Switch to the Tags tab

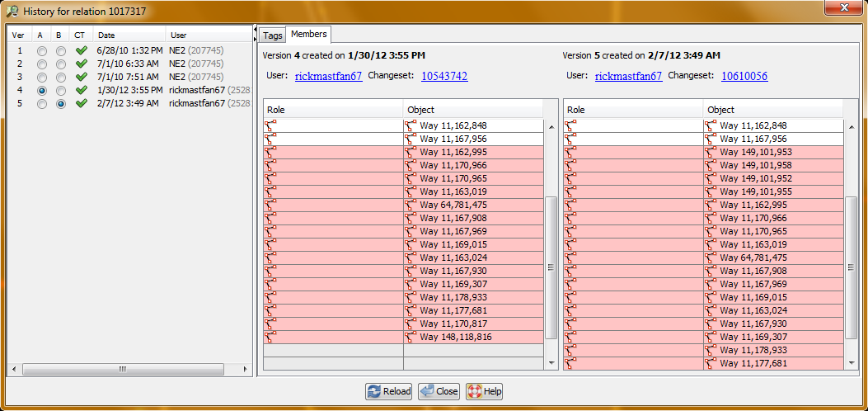272,35
